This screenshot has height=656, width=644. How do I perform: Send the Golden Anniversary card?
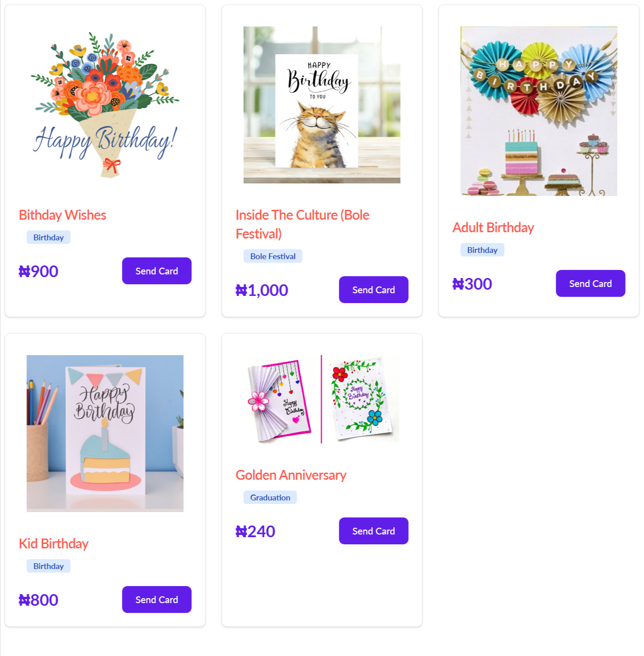[x=373, y=531]
